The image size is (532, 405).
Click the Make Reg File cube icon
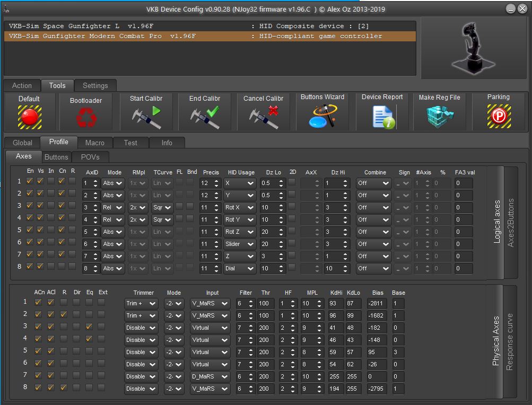440,116
